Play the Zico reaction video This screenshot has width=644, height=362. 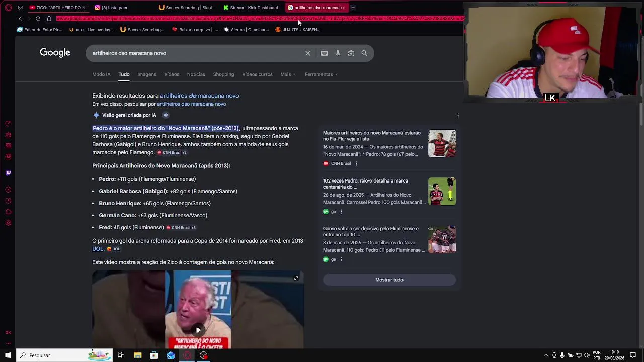point(198,330)
